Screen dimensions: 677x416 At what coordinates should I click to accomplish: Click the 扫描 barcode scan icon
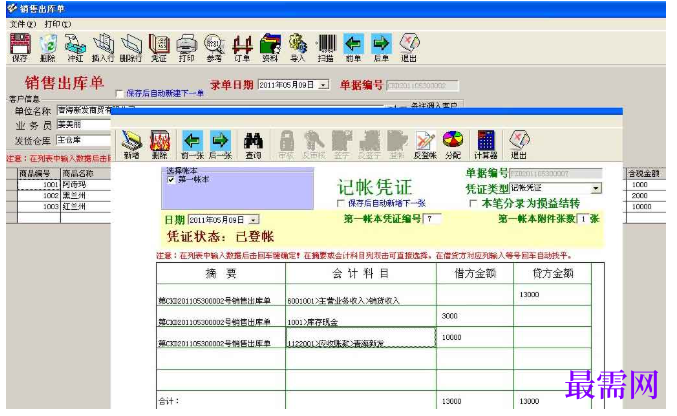pyautogui.click(x=326, y=48)
